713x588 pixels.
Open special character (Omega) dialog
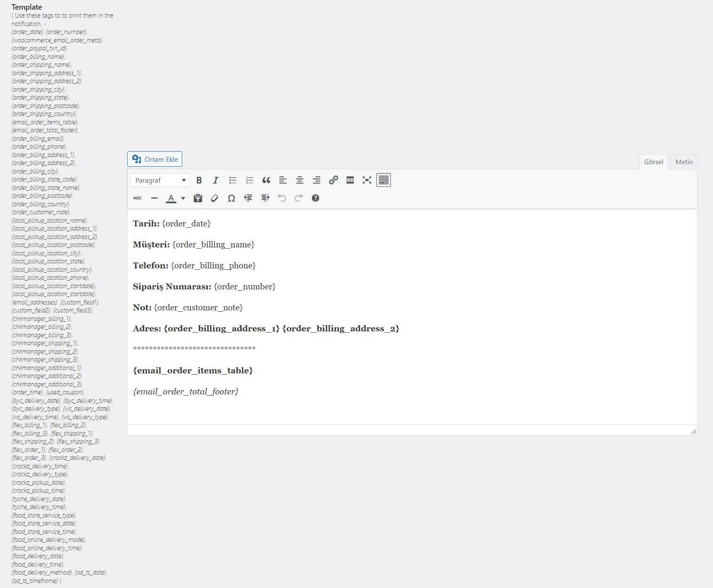click(x=231, y=198)
